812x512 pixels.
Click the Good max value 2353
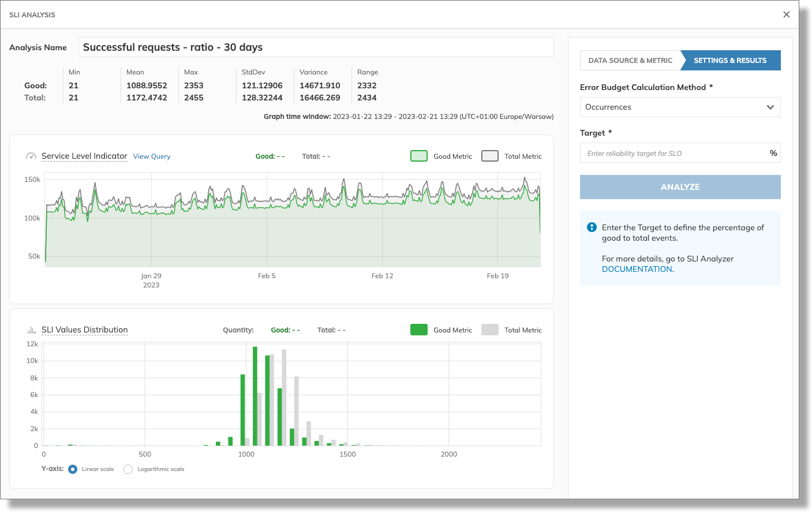pyautogui.click(x=194, y=85)
